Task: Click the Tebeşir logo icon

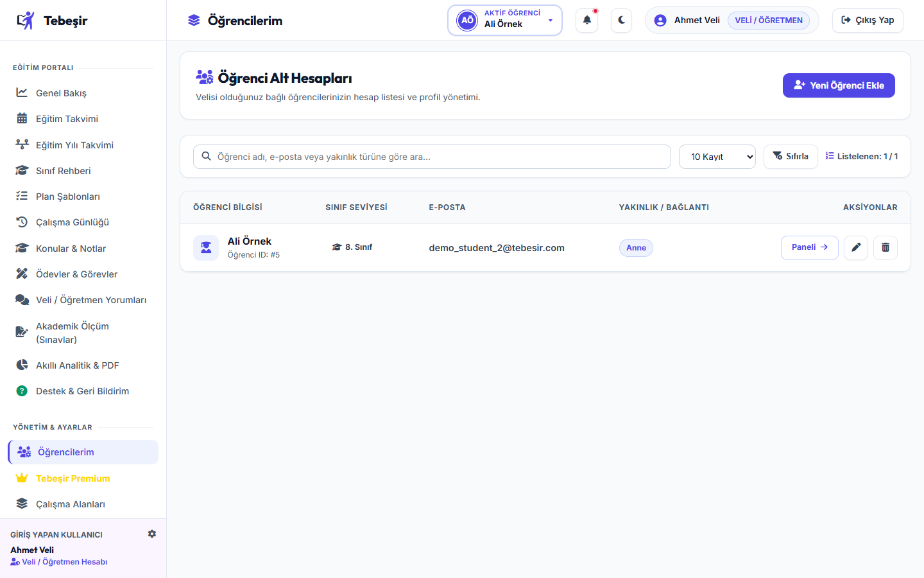Action: 26,21
